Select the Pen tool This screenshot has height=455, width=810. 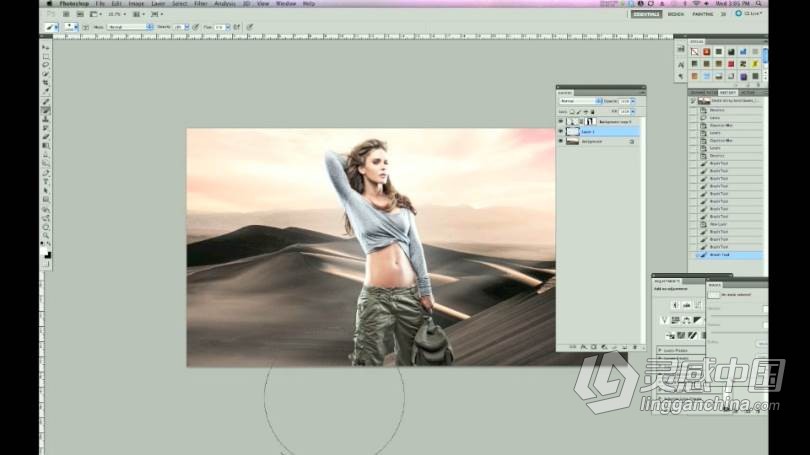pos(46,173)
